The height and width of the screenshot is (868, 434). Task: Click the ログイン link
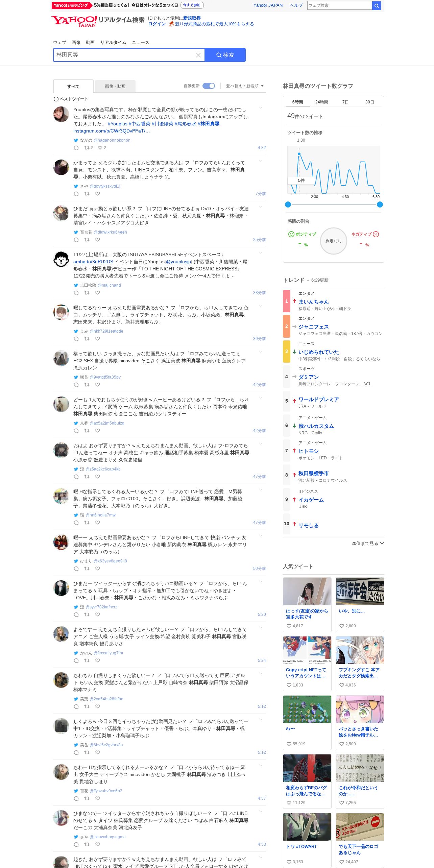click(x=157, y=24)
